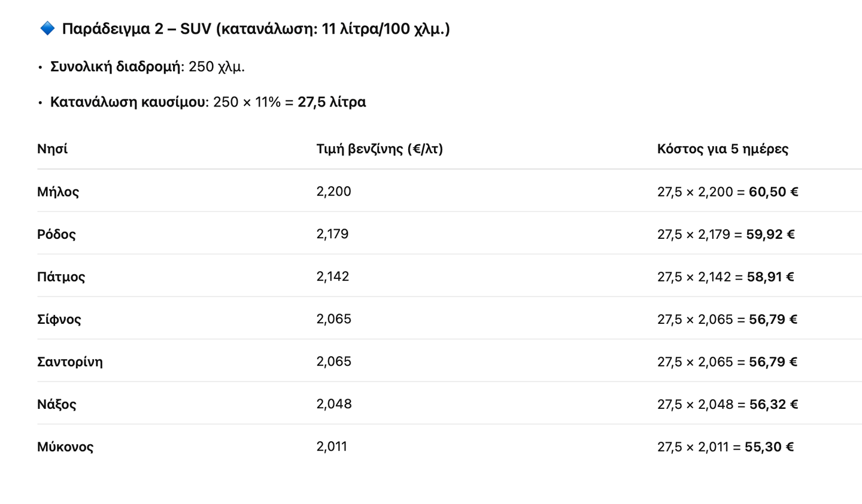
Task: Select the "Συνολική διαδρομή" bullet label
Action: pyautogui.click(x=116, y=66)
